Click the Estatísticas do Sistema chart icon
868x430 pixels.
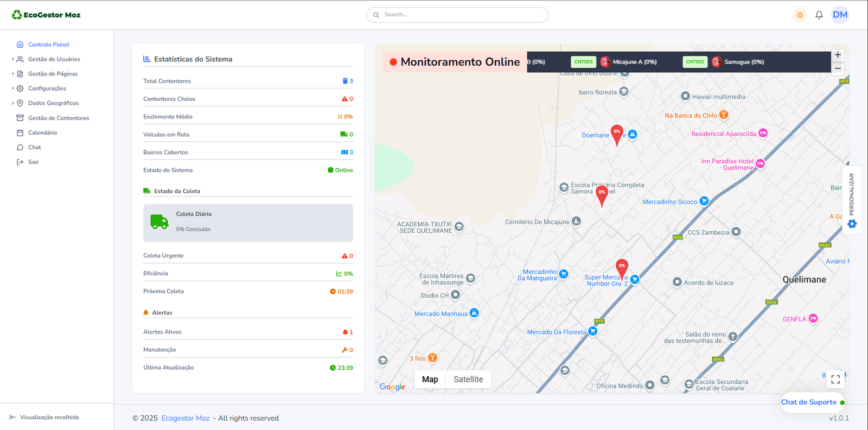coord(146,59)
